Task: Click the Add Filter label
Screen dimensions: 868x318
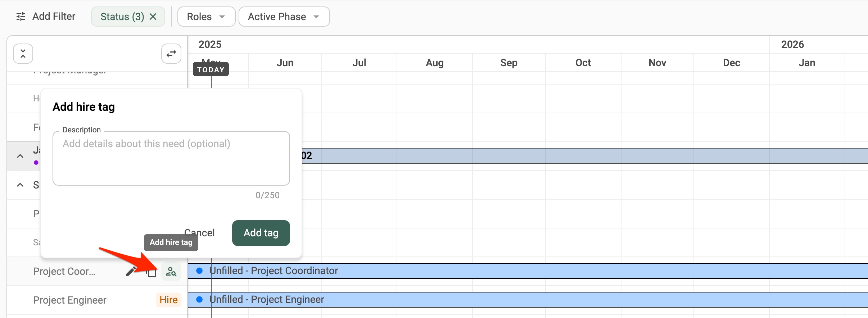Action: (54, 17)
